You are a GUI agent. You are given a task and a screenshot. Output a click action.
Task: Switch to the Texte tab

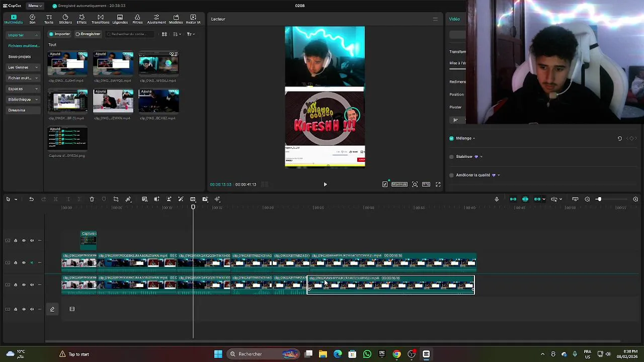pyautogui.click(x=49, y=19)
